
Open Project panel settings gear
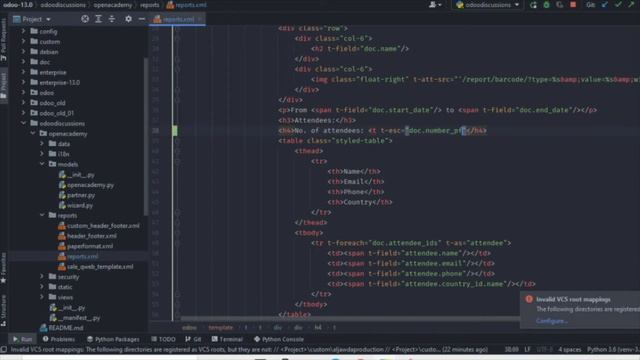click(x=128, y=19)
